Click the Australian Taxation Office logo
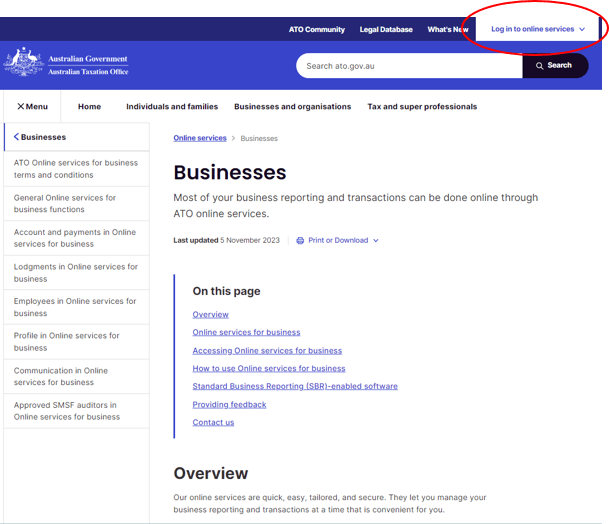Viewport: 609px width, 524px height. 67,64
